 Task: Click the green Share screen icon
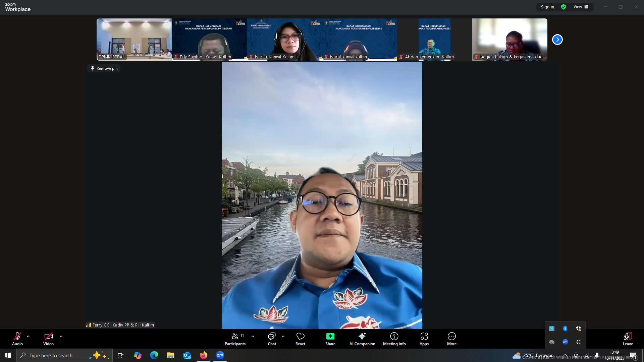click(x=330, y=337)
